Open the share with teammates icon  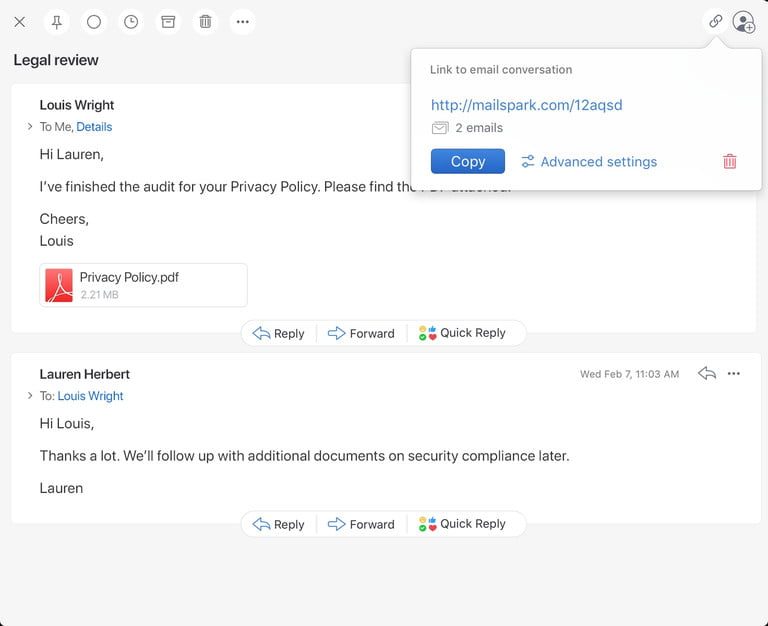click(x=743, y=21)
